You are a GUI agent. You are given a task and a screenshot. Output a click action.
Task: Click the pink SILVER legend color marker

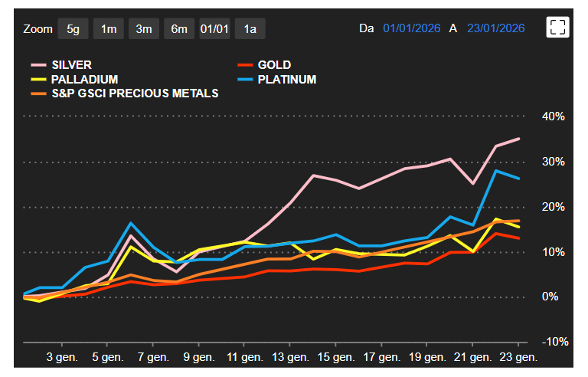point(38,65)
